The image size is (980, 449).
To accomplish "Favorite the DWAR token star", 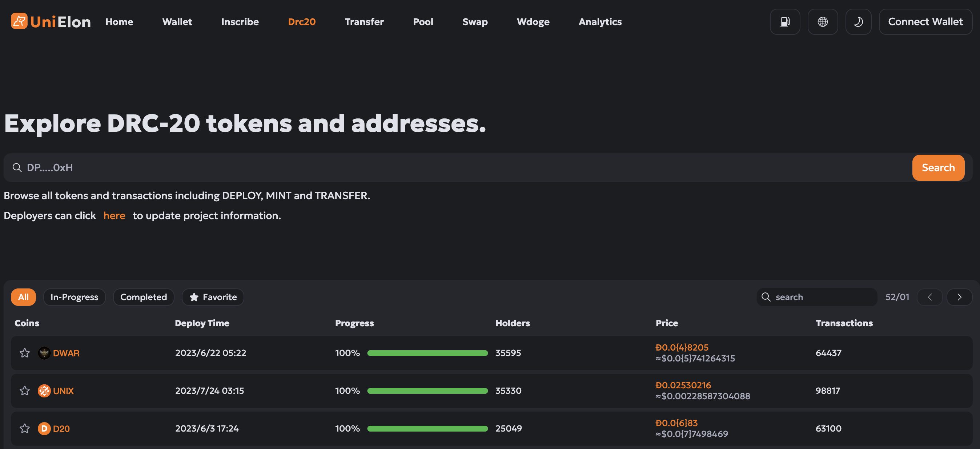I will point(25,353).
